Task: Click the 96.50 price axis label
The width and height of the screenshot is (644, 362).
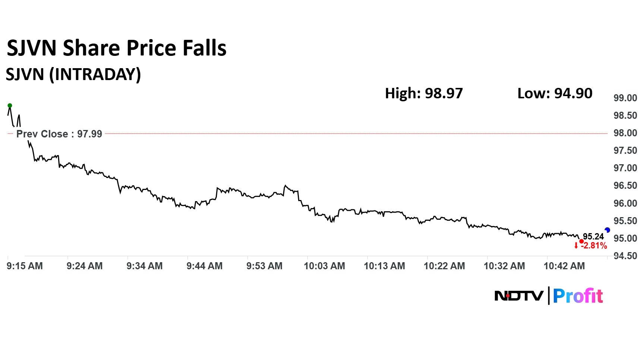Action: [x=625, y=185]
